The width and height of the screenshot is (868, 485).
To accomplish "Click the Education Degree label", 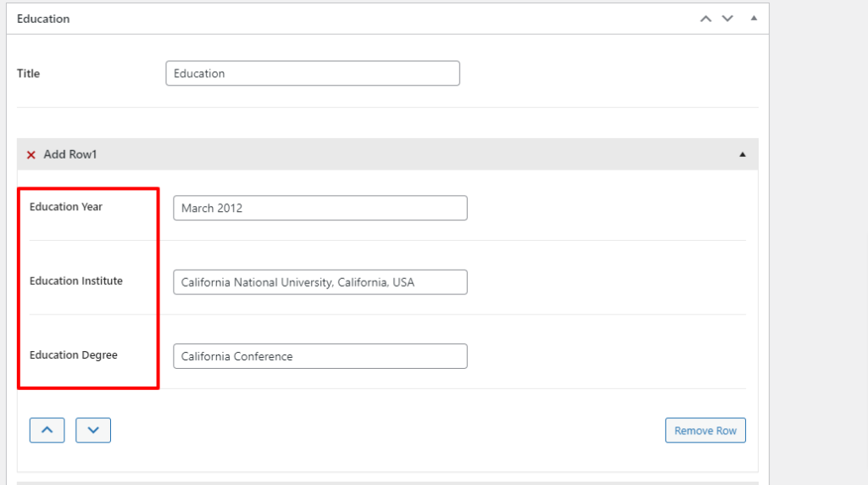I will tap(74, 355).
